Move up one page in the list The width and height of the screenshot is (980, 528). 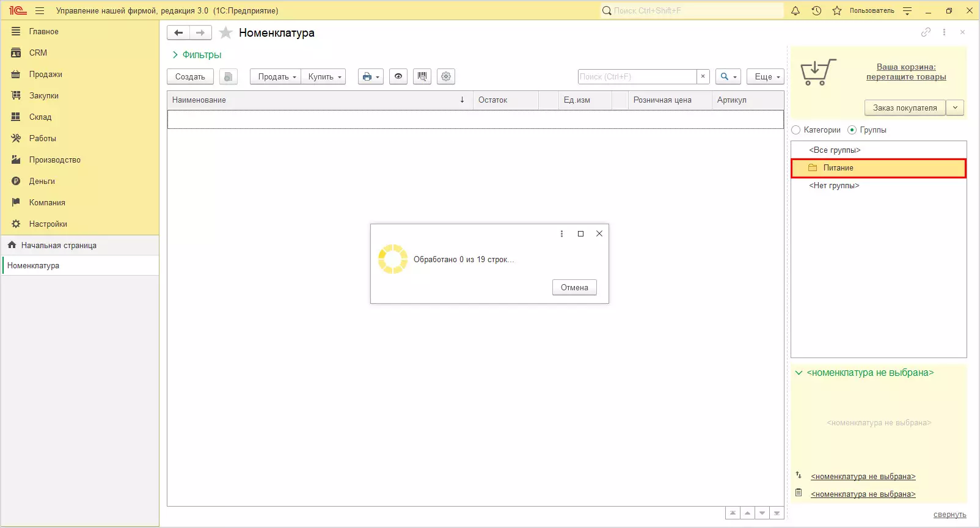pyautogui.click(x=747, y=513)
